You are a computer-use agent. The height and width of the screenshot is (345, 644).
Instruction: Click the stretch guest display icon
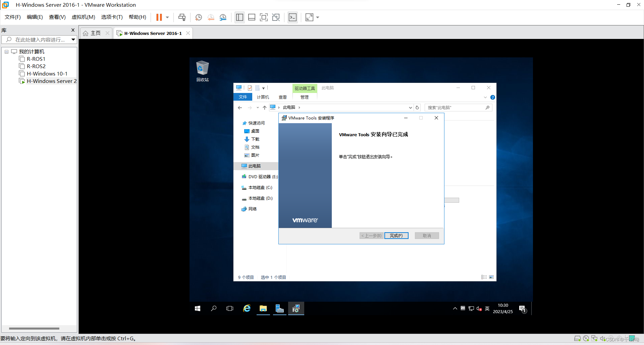(309, 17)
